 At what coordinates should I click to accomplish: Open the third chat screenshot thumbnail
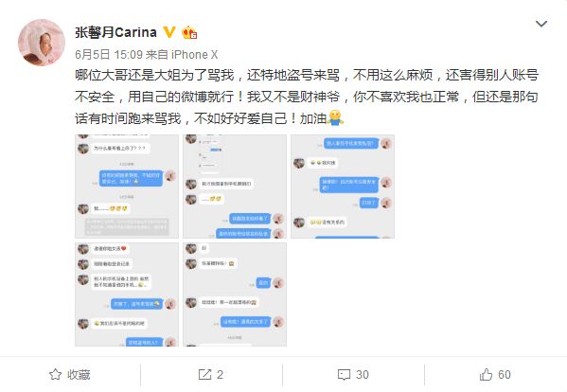[x=343, y=187]
